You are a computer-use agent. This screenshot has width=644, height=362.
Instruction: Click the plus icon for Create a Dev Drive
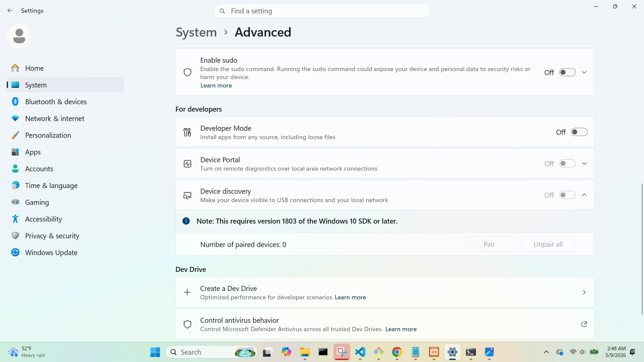tap(187, 292)
